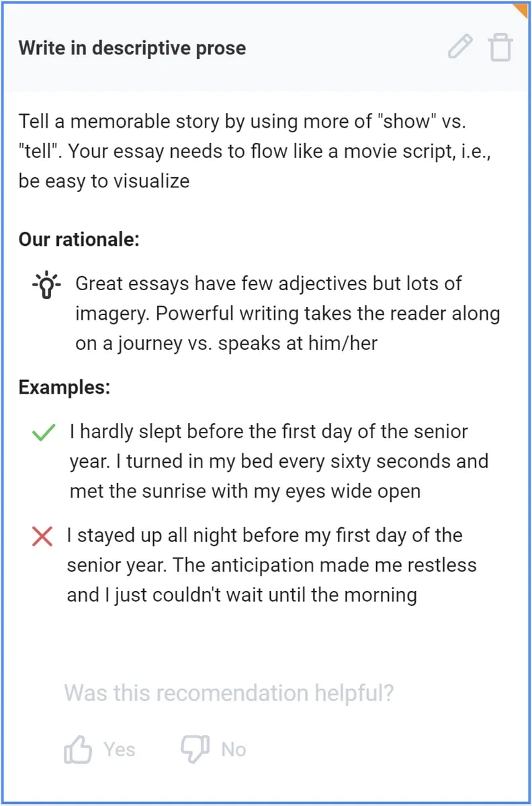Select the "Yes" helpful label

120,749
